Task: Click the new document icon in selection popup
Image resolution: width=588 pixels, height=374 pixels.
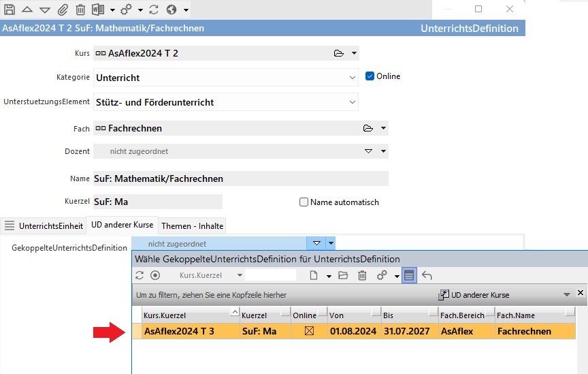Action: click(314, 275)
